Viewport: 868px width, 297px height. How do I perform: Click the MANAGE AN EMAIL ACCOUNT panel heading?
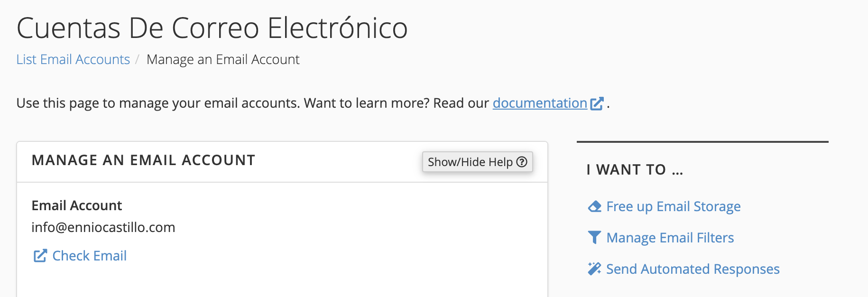(143, 160)
